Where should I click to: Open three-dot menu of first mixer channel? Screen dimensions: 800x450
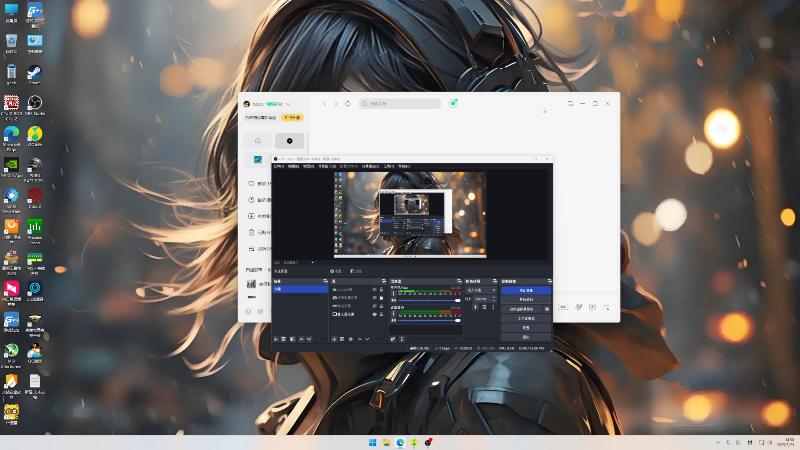(x=393, y=293)
